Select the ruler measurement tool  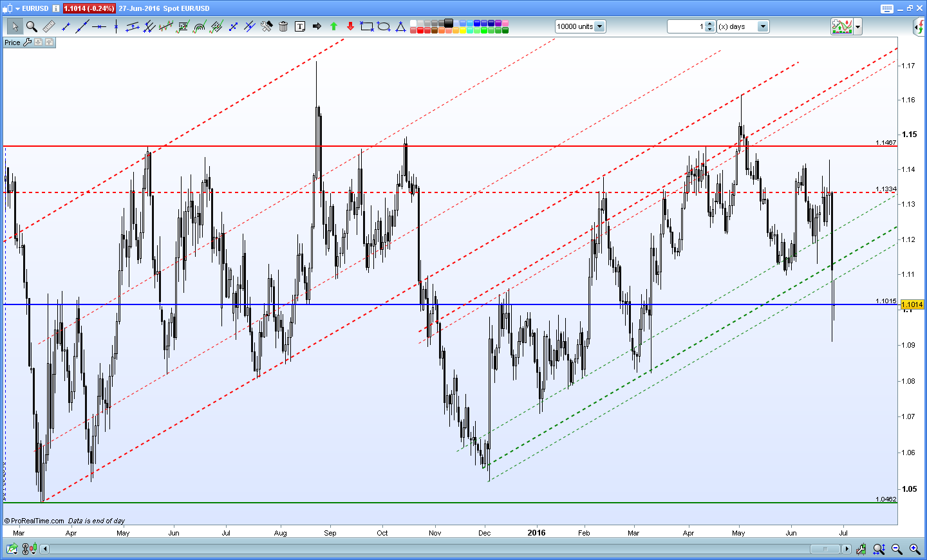pyautogui.click(x=49, y=26)
